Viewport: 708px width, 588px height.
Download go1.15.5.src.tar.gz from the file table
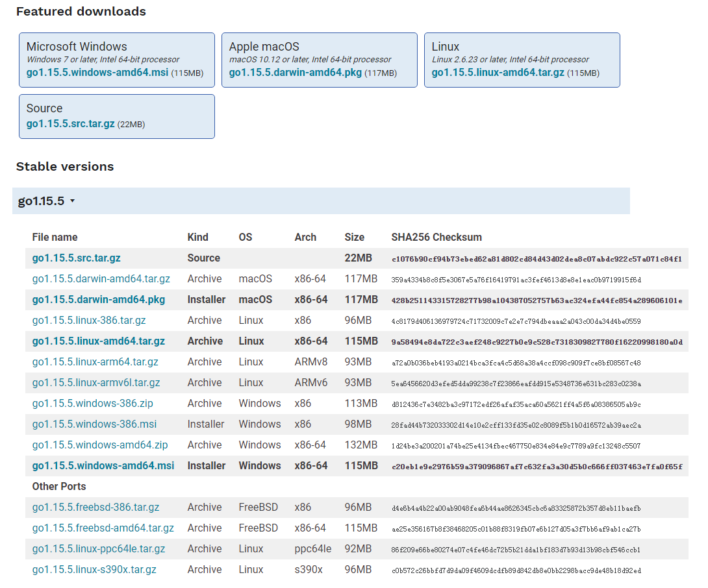click(76, 258)
